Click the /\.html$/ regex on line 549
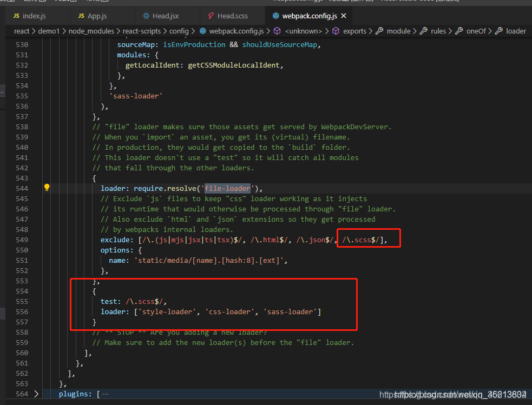532x405 pixels. coord(270,240)
